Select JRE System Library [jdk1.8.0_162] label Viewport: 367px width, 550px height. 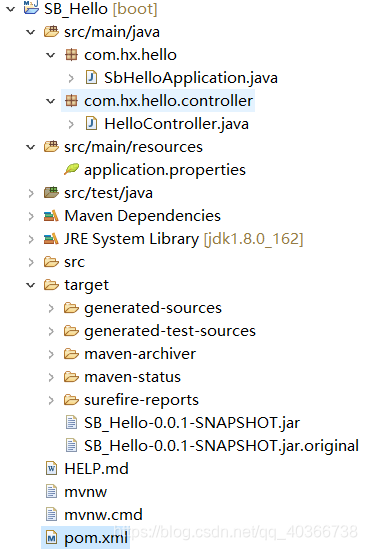pyautogui.click(x=184, y=239)
